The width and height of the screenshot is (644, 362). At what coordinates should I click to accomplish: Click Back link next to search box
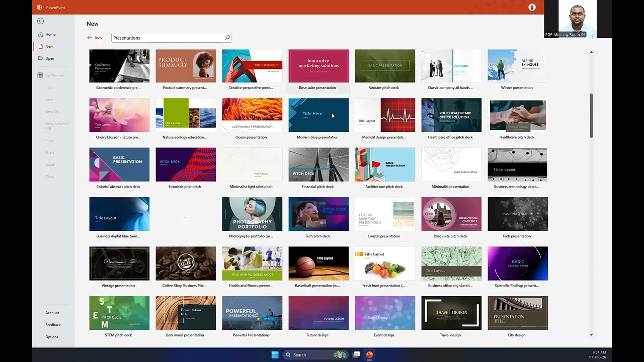point(95,38)
